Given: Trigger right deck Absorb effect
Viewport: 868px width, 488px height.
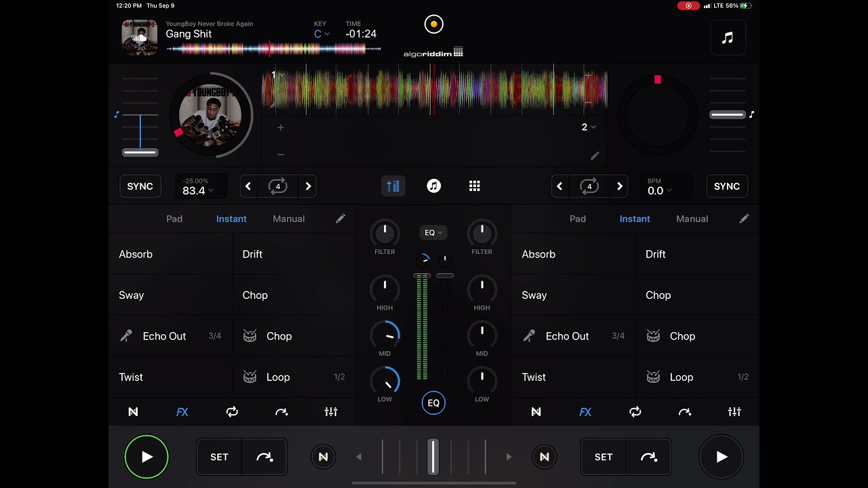Looking at the screenshot, I should (x=573, y=254).
